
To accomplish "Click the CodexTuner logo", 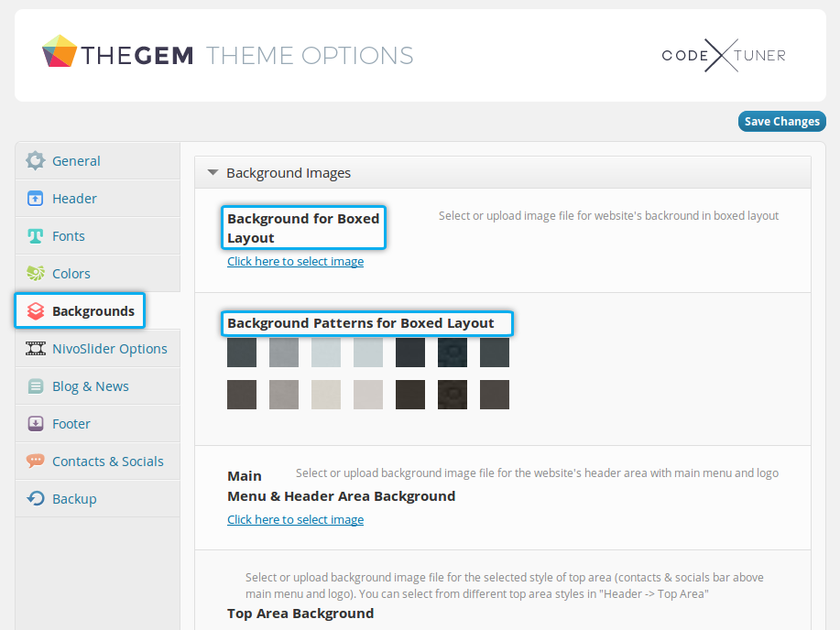I will (724, 56).
